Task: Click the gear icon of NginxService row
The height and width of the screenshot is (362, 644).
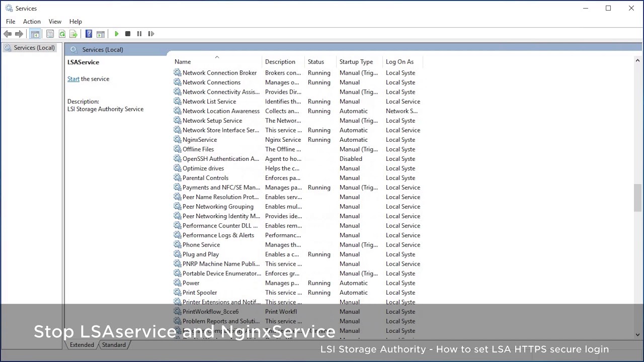Action: (177, 140)
